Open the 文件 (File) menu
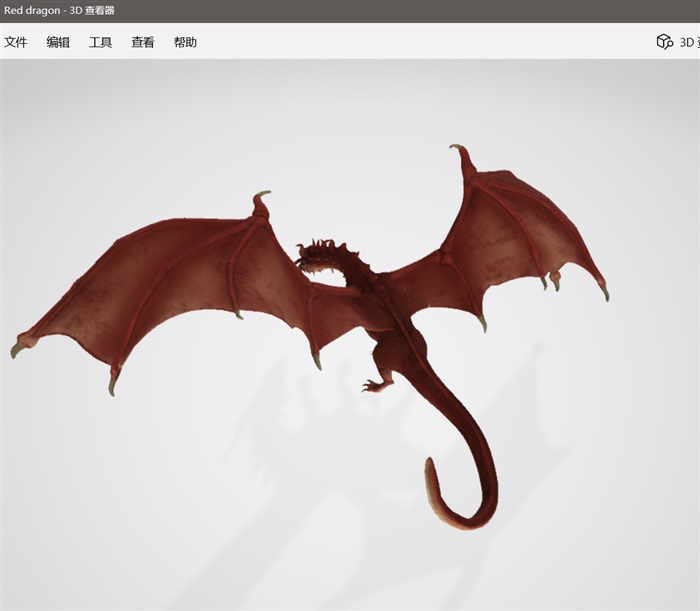Image resolution: width=700 pixels, height=611 pixels. [15, 42]
